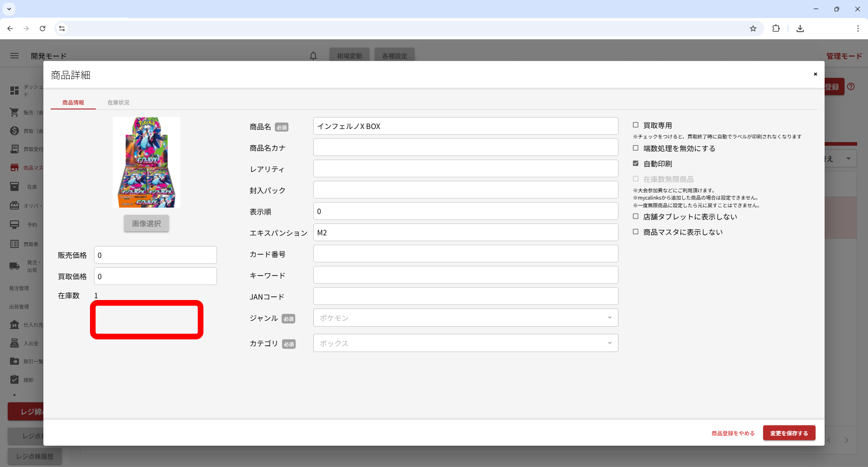Click the red help question mark icon
The width and height of the screenshot is (868, 467).
coord(851,86)
